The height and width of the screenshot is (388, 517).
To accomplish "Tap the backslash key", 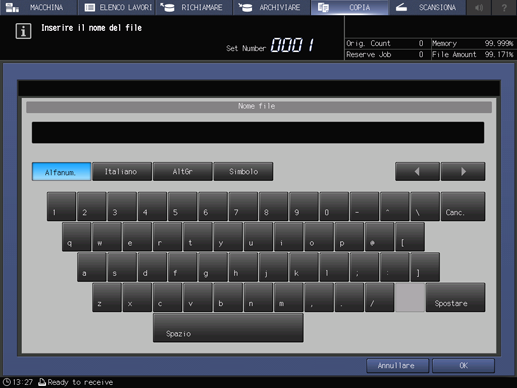I will 425,206.
